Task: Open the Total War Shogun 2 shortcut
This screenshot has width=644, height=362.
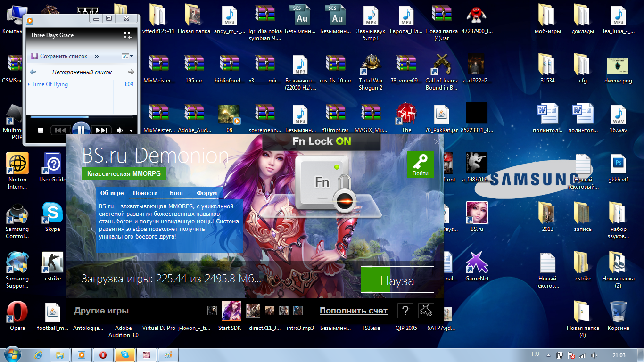Action: coord(371,72)
